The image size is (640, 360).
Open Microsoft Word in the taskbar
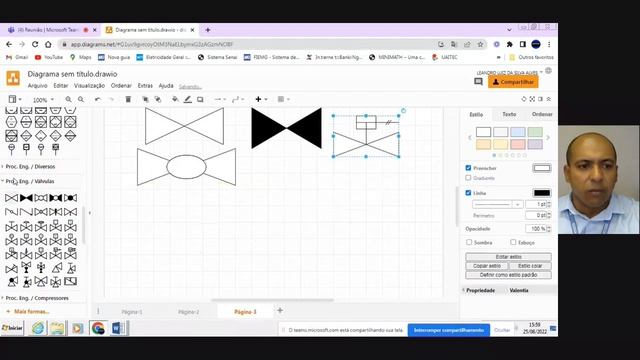(118, 328)
